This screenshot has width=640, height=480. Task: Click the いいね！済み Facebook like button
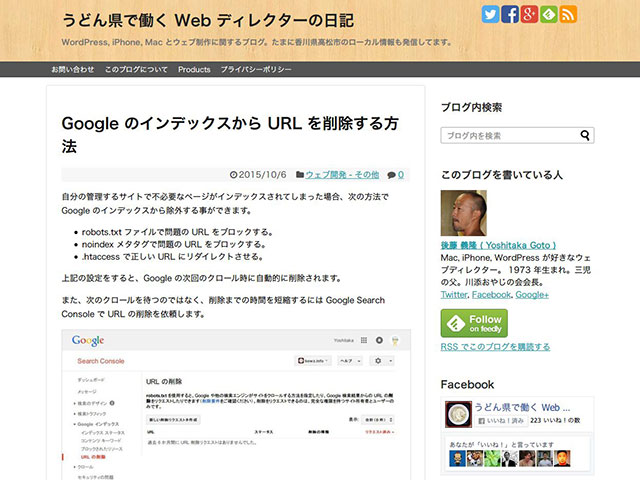tap(501, 421)
